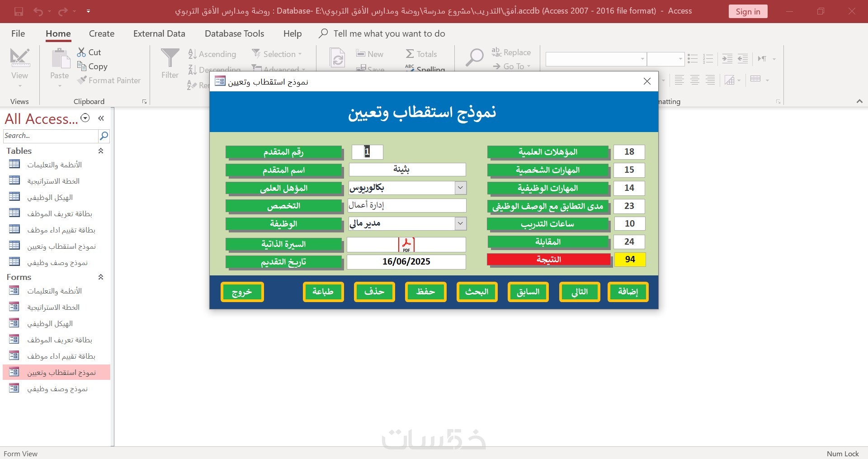Click the Filter funnel icon
The image size is (868, 459).
tap(170, 58)
